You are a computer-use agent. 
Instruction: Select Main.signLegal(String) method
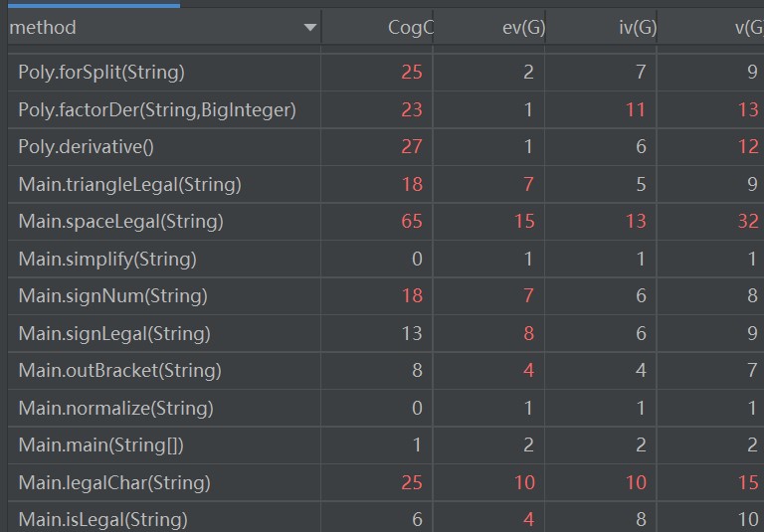click(114, 334)
